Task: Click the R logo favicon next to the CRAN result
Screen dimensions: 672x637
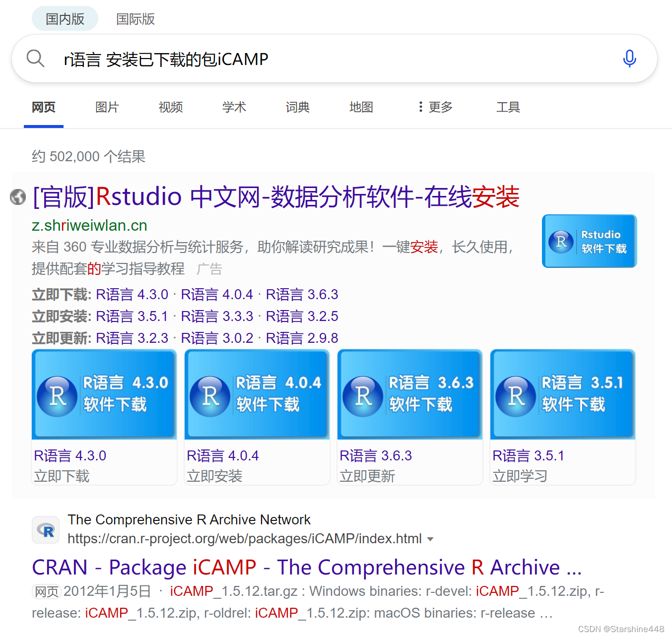Action: coord(45,530)
